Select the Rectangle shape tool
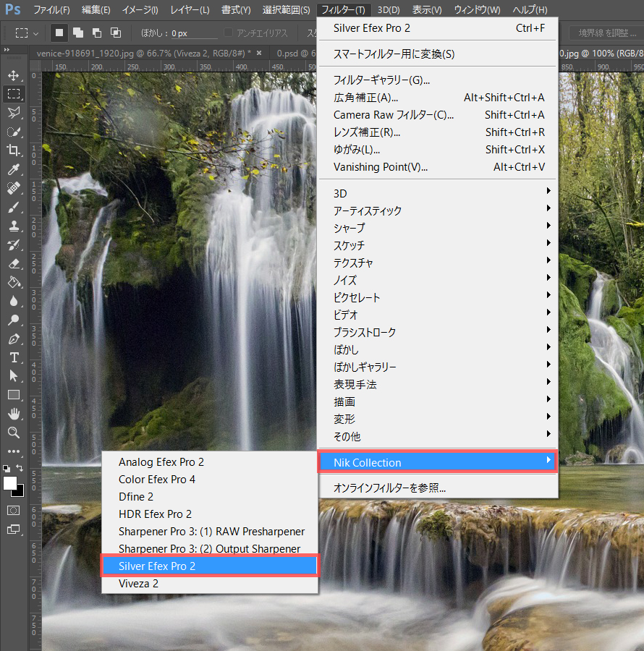 [x=14, y=395]
